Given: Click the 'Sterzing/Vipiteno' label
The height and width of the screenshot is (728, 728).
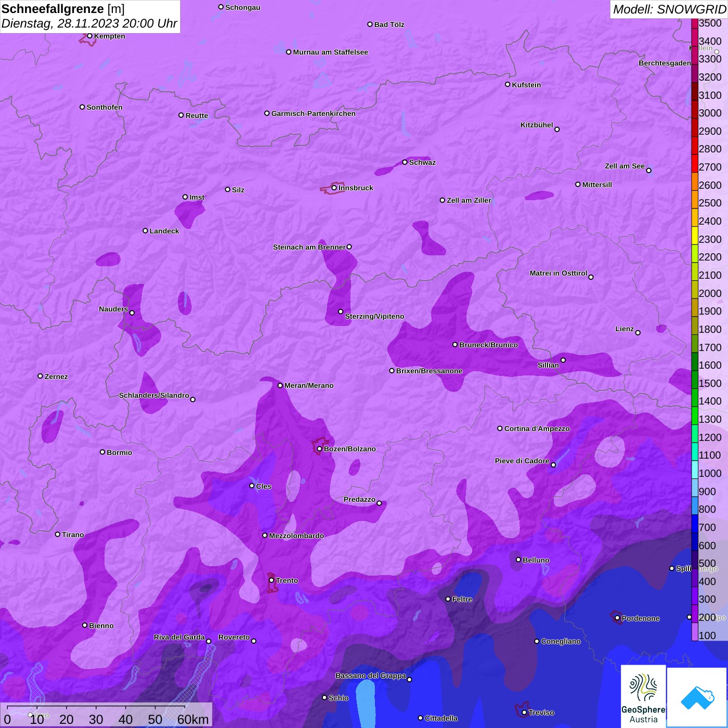Looking at the screenshot, I should (374, 316).
